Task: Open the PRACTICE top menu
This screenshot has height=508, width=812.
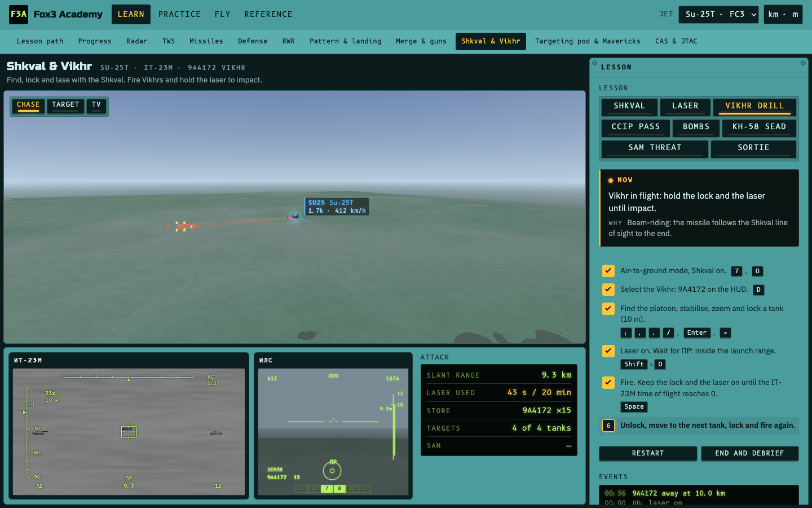Action: [179, 15]
